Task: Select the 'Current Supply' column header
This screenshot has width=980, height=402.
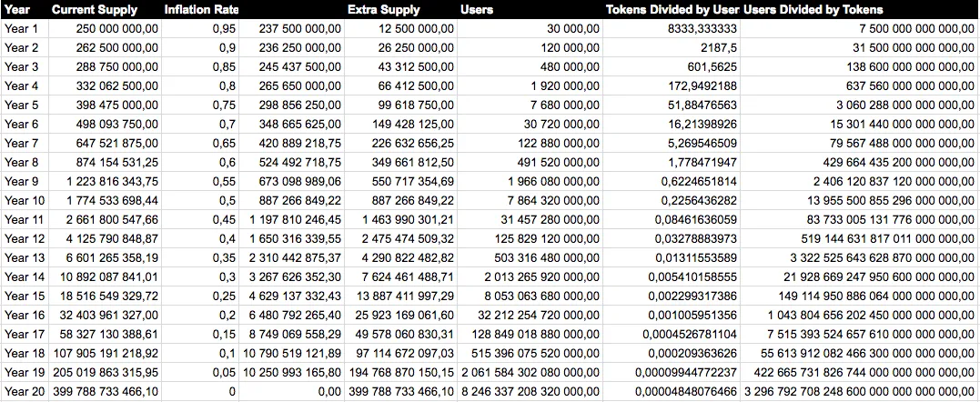Action: point(105,10)
